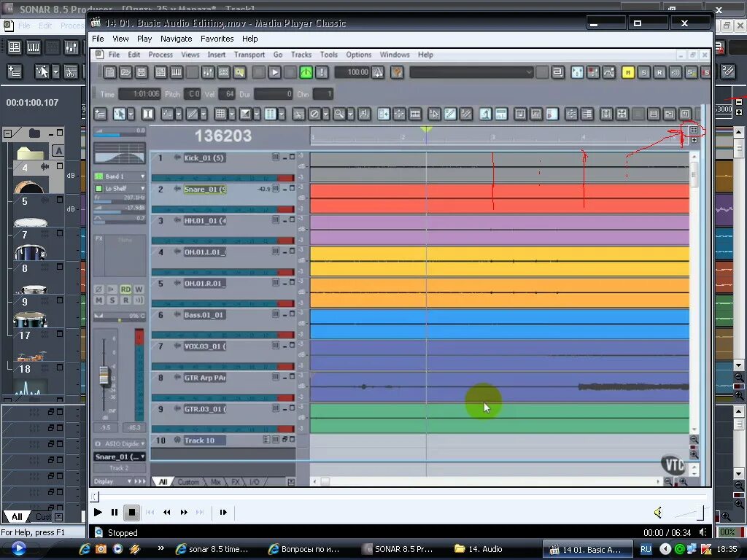Open the Piano Roll view icon
Image resolution: width=747 pixels, height=560 pixels.
coord(177,72)
